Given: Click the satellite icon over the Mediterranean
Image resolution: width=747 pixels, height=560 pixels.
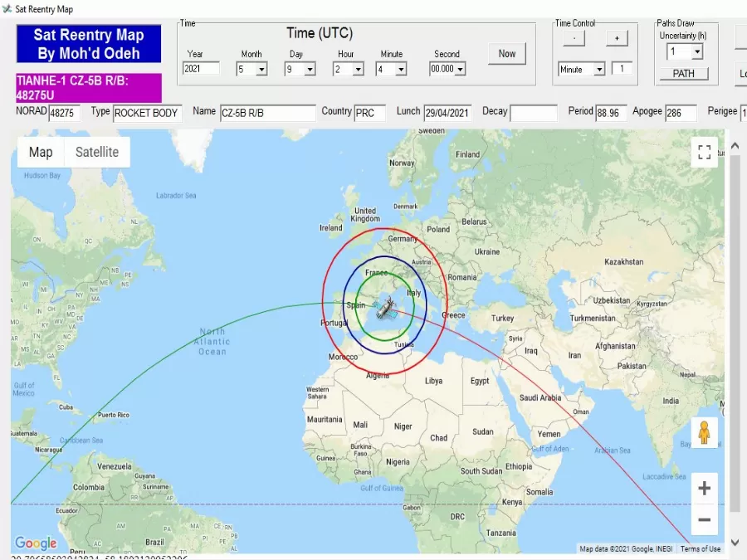Looking at the screenshot, I should tap(385, 307).
